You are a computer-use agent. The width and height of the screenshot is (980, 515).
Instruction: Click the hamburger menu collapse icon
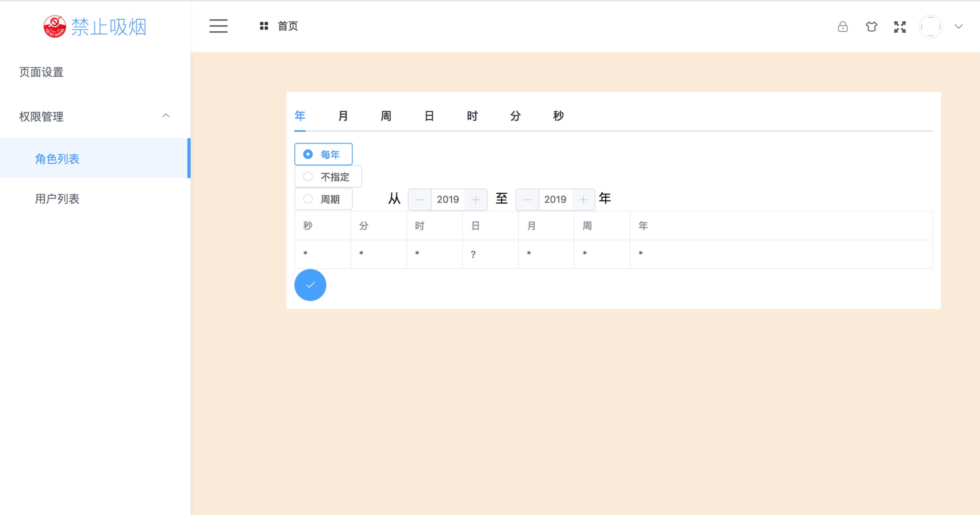[x=218, y=26]
